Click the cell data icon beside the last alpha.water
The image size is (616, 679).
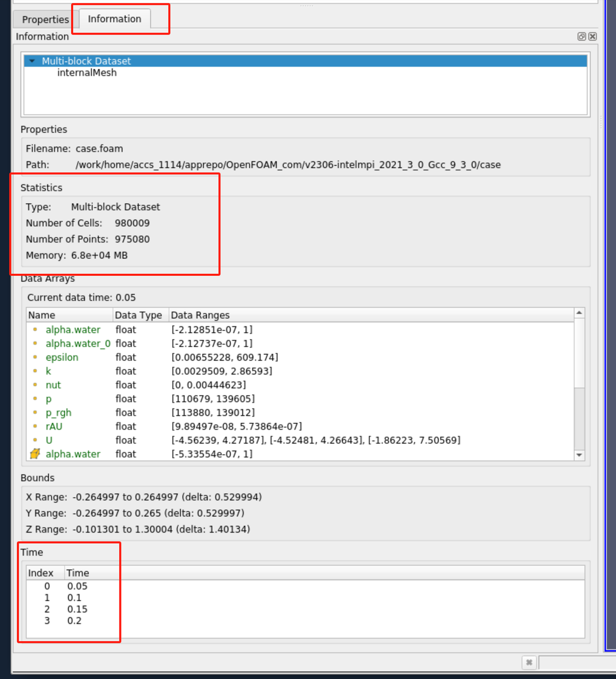coord(35,454)
